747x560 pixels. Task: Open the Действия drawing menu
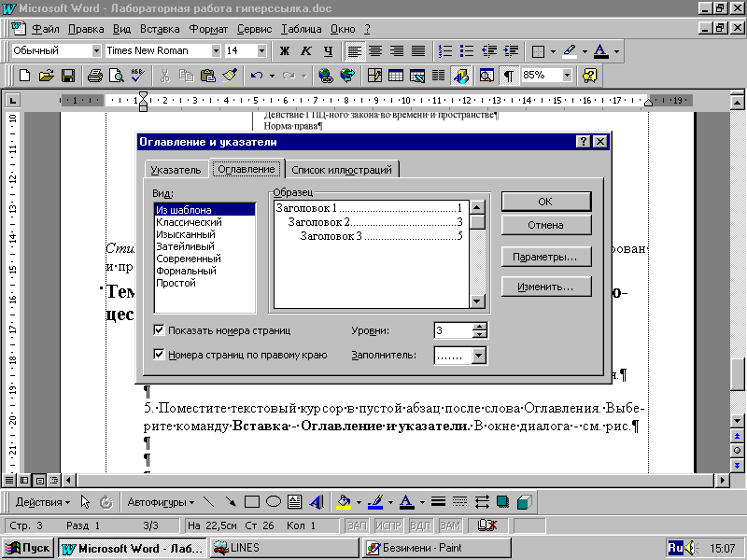(42, 502)
